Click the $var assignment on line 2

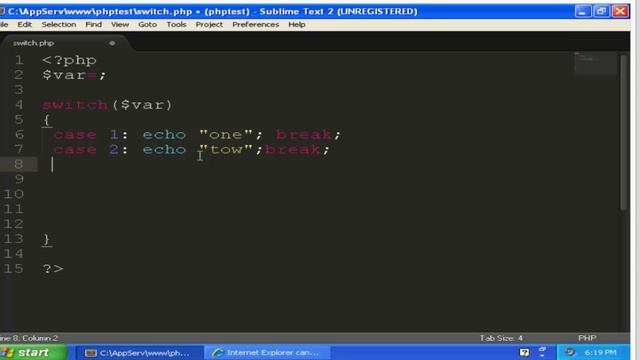74,75
